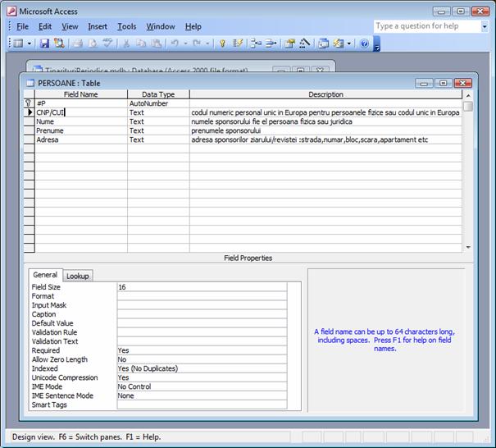Click the Insert Rows toolbar icon
Viewport: 496px width, 448px height.
255,43
